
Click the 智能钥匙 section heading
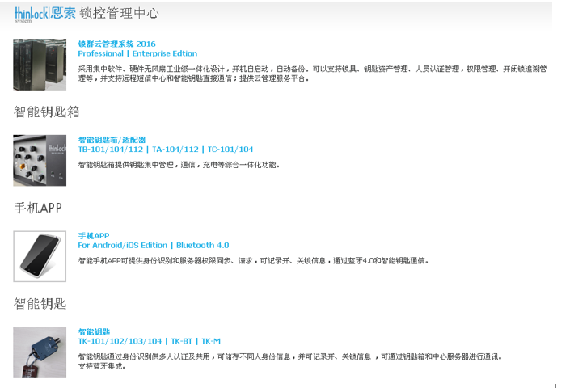[x=40, y=304]
